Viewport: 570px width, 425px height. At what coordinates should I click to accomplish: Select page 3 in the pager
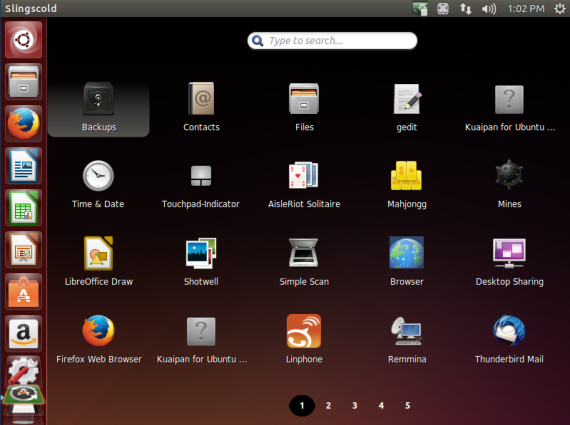[x=355, y=405]
